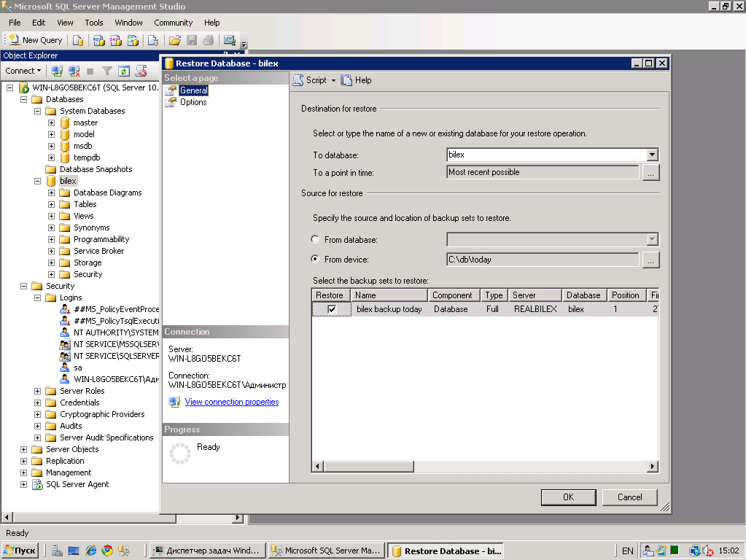
Task: Click browse button for point in time
Action: click(x=651, y=172)
